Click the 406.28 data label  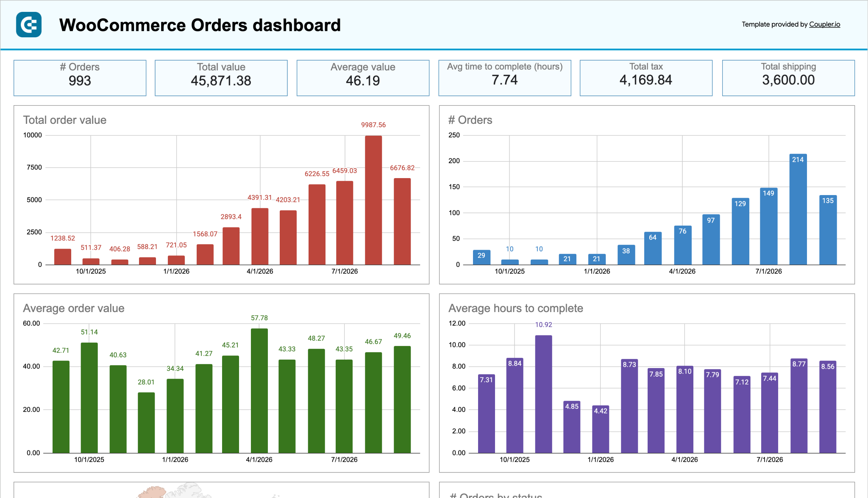coord(120,249)
